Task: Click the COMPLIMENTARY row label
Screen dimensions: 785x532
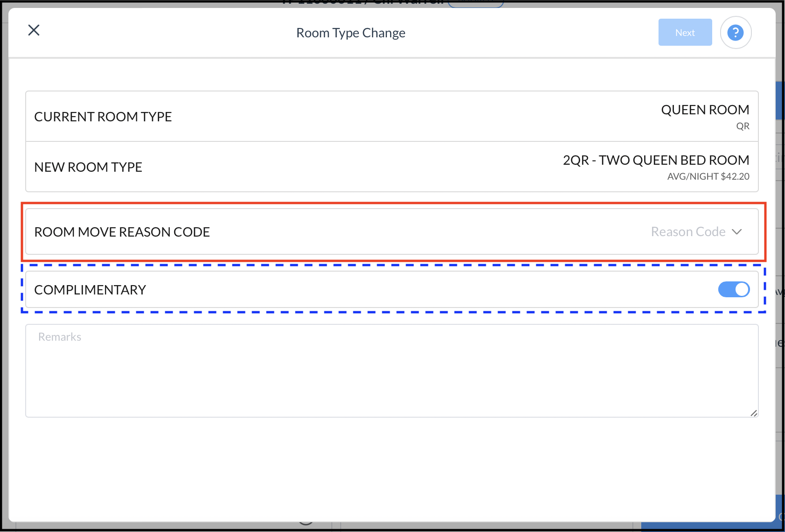Action: [x=90, y=289]
